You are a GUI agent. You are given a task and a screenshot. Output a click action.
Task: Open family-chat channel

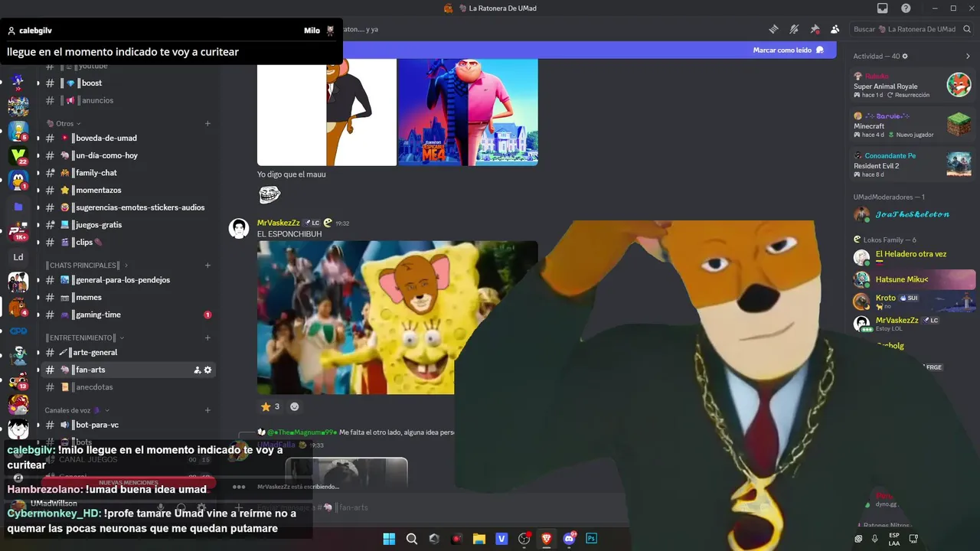(x=127, y=173)
